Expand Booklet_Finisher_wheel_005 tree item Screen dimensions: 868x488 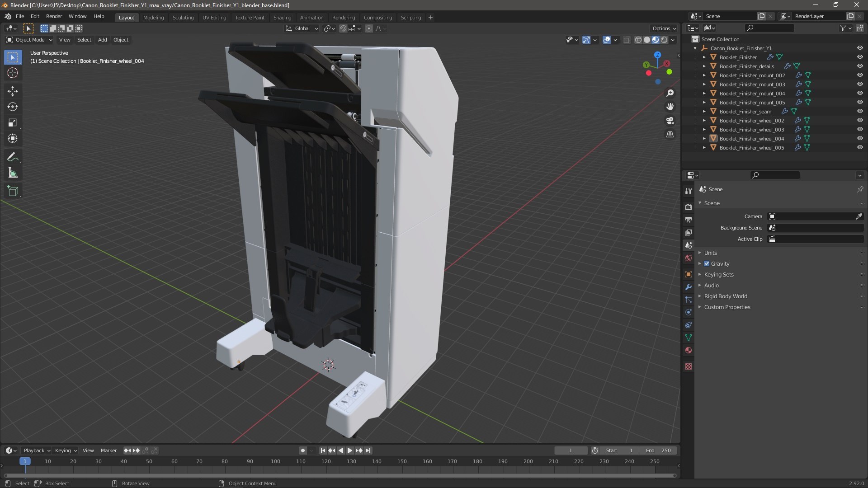(704, 147)
